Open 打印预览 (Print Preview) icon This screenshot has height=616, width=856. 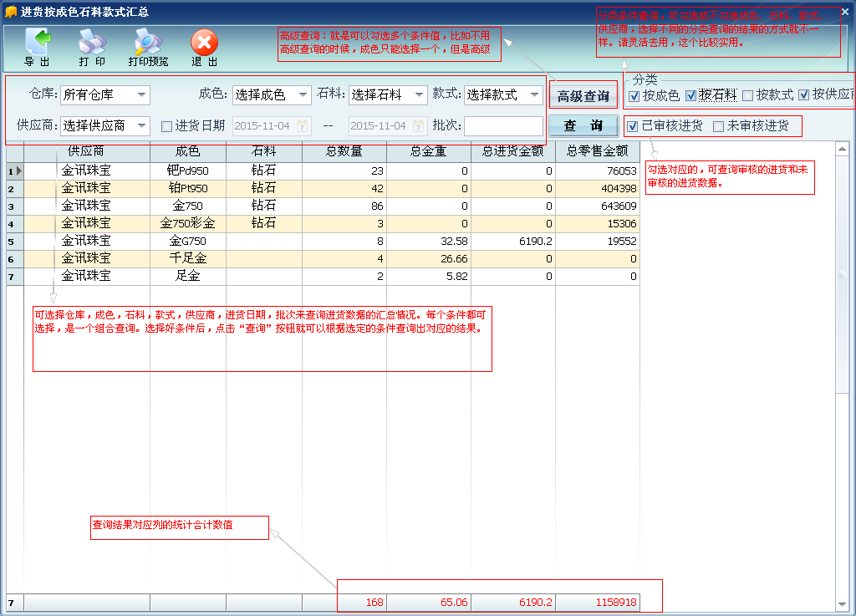[148, 43]
